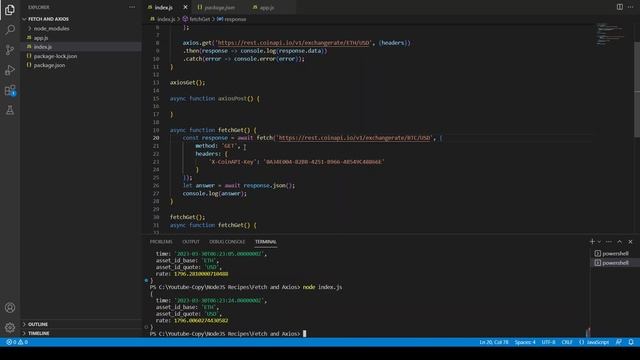Screen dimensions: 640x360
Task: Select the Terminal panel tab
Action: pos(266,242)
